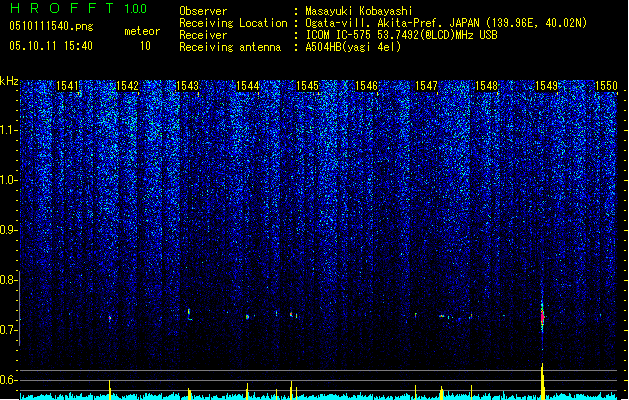629x400 pixels.
Task: Click the 0.8 frequency axis label
Action: click(8, 280)
